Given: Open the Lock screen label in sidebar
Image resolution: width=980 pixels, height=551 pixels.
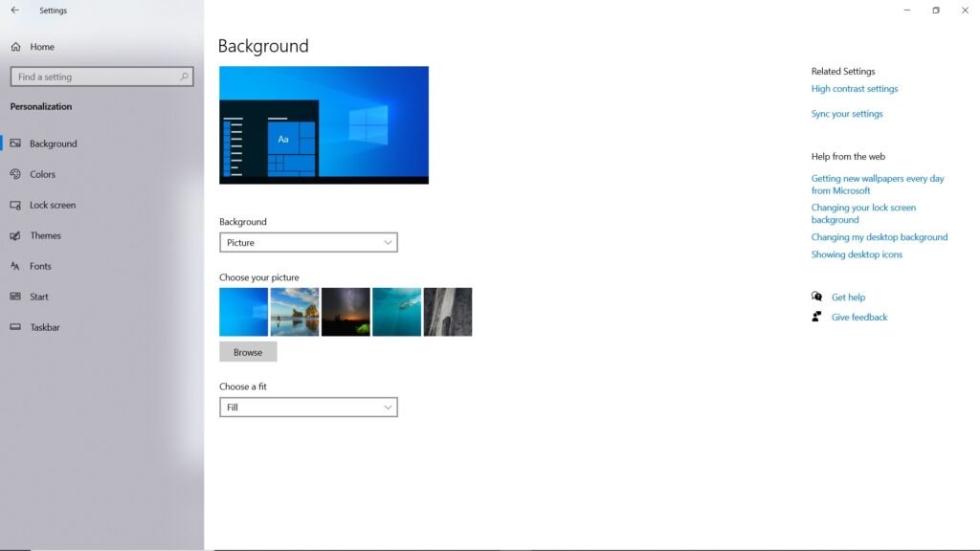Looking at the screenshot, I should (x=53, y=205).
